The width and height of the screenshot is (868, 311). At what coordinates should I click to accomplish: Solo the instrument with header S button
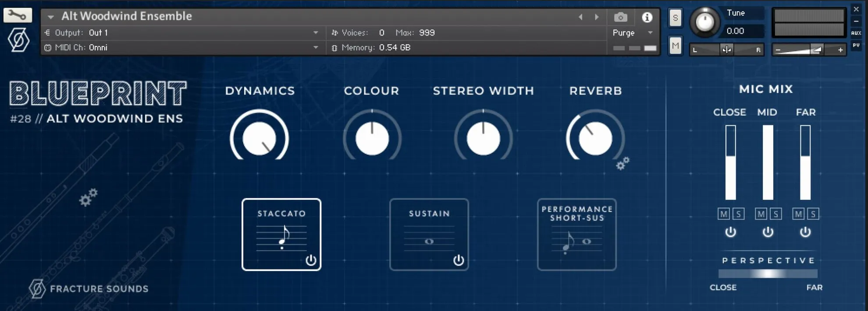[x=675, y=18]
